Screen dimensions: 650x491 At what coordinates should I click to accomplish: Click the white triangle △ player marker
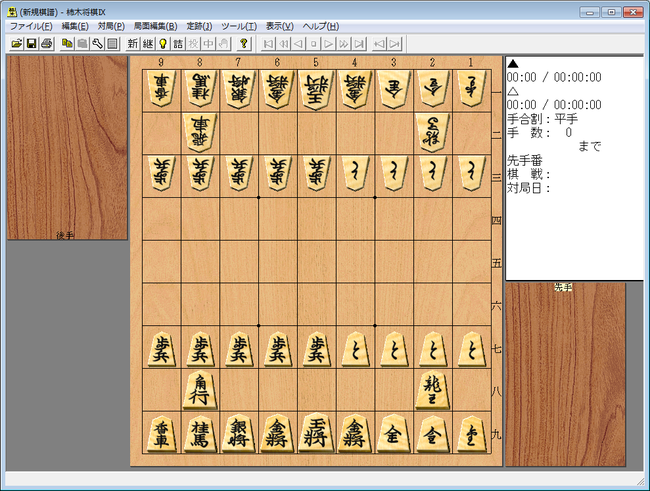click(x=513, y=91)
